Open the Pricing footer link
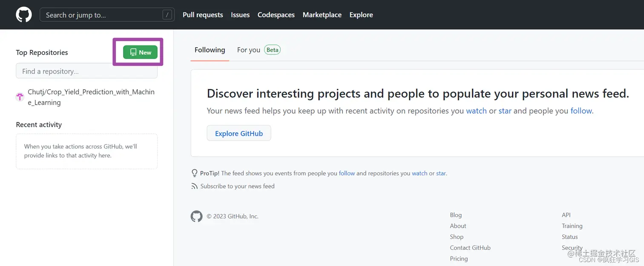The image size is (644, 266). pos(459,258)
